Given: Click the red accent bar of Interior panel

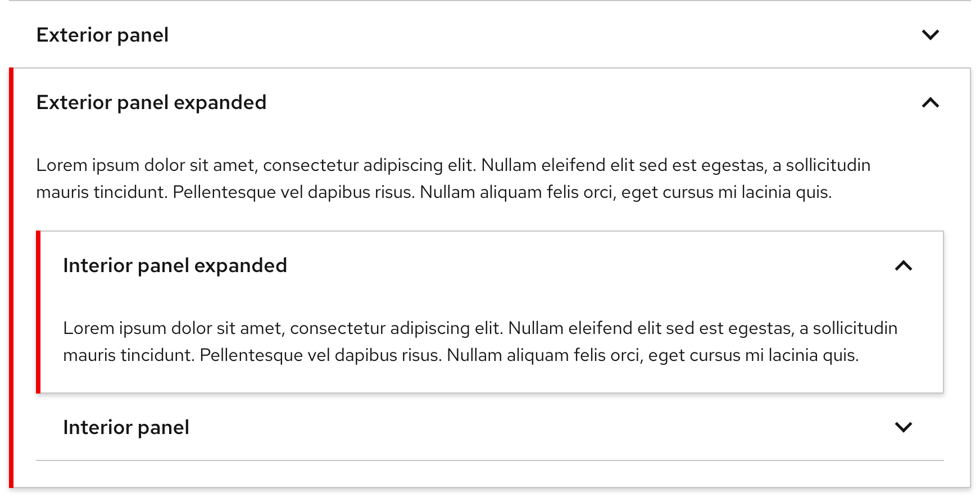Looking at the screenshot, I should (38, 312).
